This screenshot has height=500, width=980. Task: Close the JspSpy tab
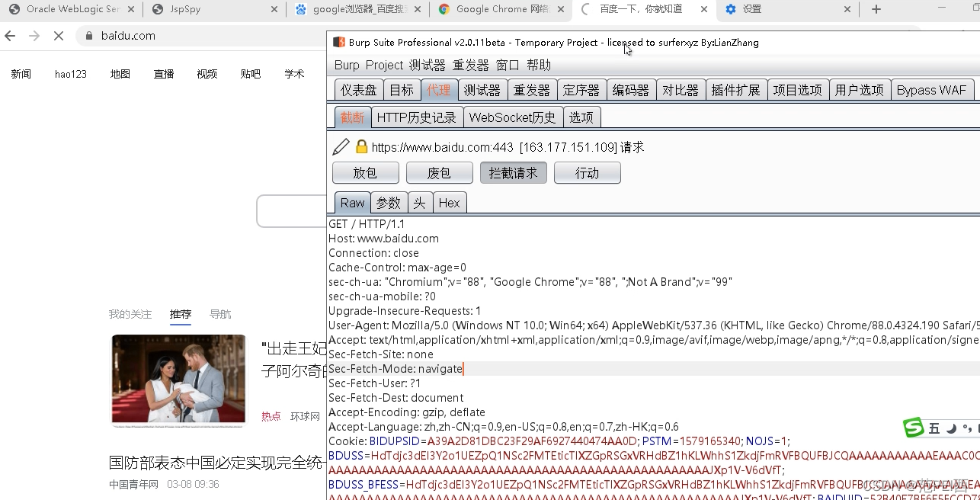click(x=274, y=9)
